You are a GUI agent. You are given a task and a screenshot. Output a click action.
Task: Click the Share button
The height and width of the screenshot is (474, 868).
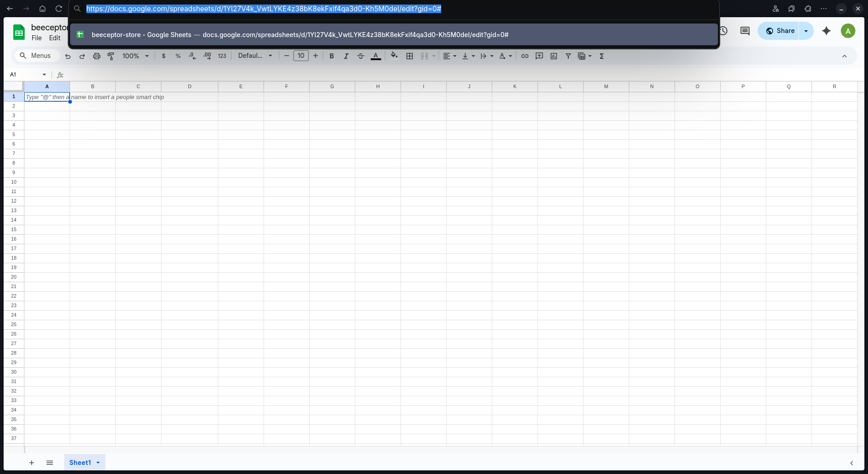(781, 30)
